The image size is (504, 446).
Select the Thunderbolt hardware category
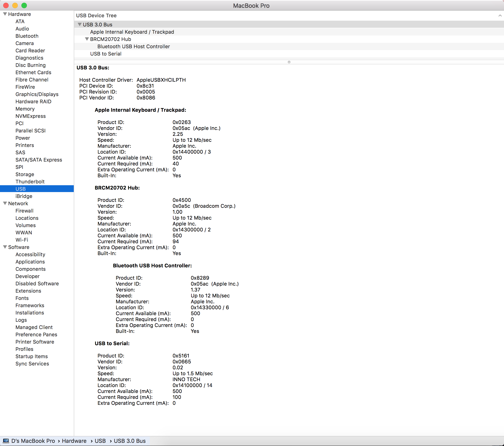29,182
